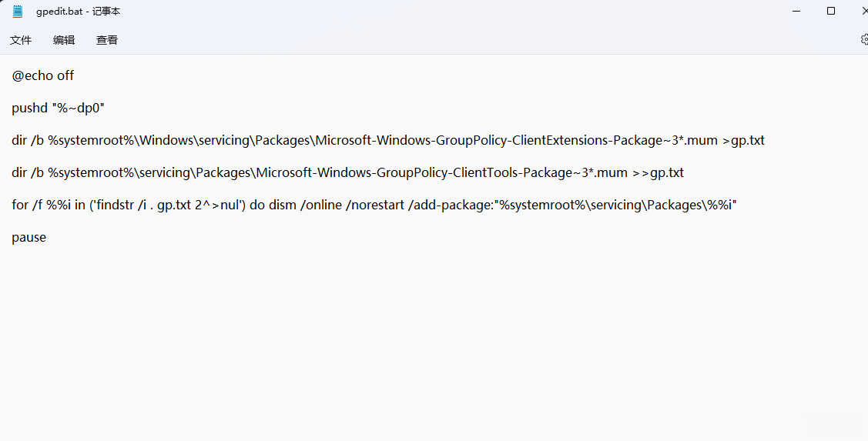The width and height of the screenshot is (868, 441).
Task: Place cursor on the word "pause"
Action: pyautogui.click(x=29, y=238)
